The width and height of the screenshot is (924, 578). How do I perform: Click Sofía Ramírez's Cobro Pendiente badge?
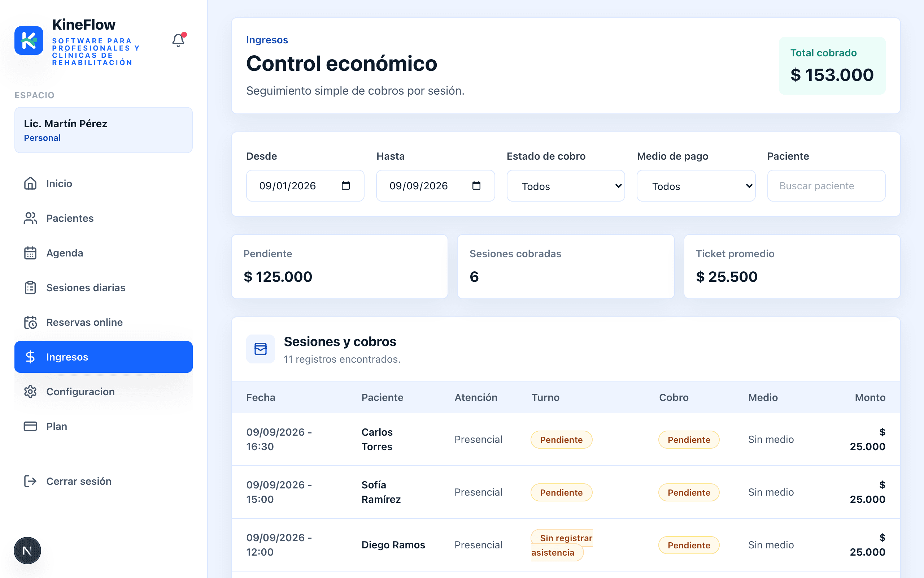pyautogui.click(x=689, y=492)
